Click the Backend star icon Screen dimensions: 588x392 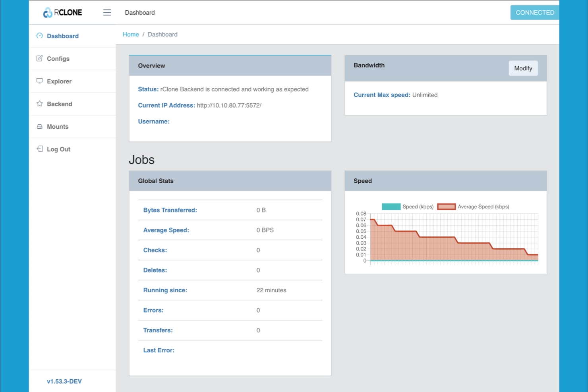pyautogui.click(x=39, y=104)
